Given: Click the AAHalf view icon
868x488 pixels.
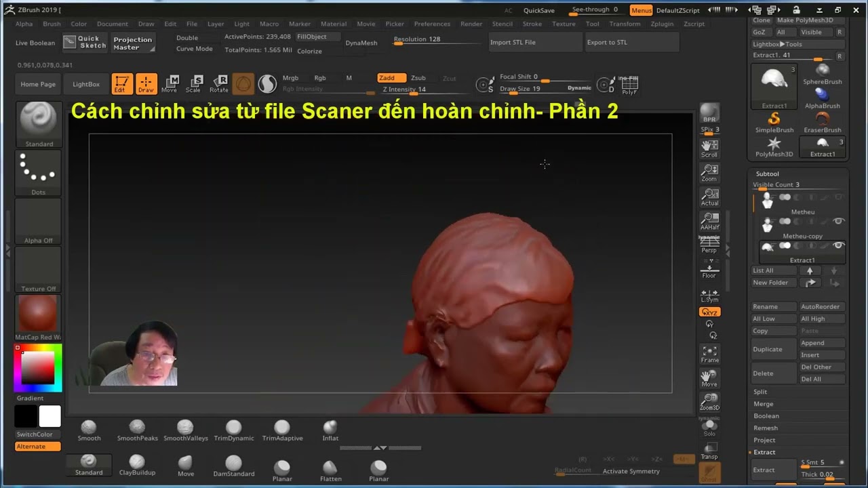Looking at the screenshot, I should pos(709,222).
